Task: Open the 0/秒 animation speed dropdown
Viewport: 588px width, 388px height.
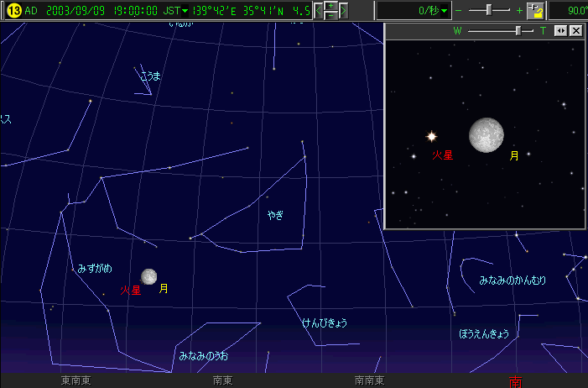Action: click(x=445, y=11)
